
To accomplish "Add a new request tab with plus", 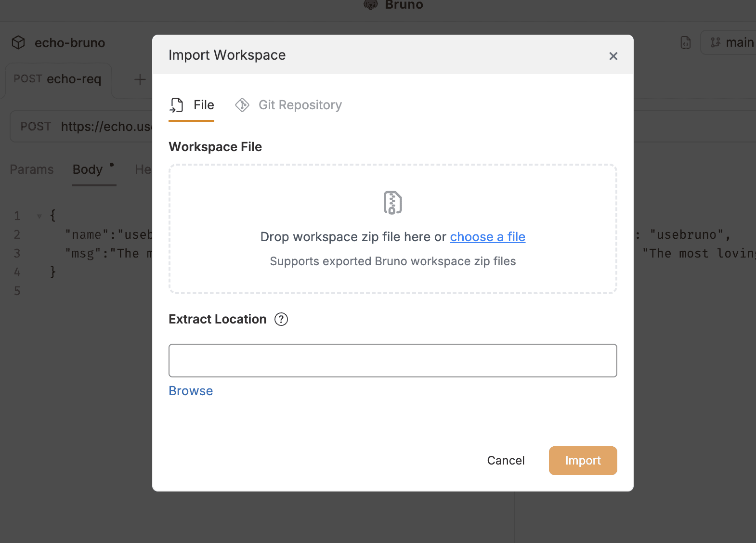I will tap(140, 79).
